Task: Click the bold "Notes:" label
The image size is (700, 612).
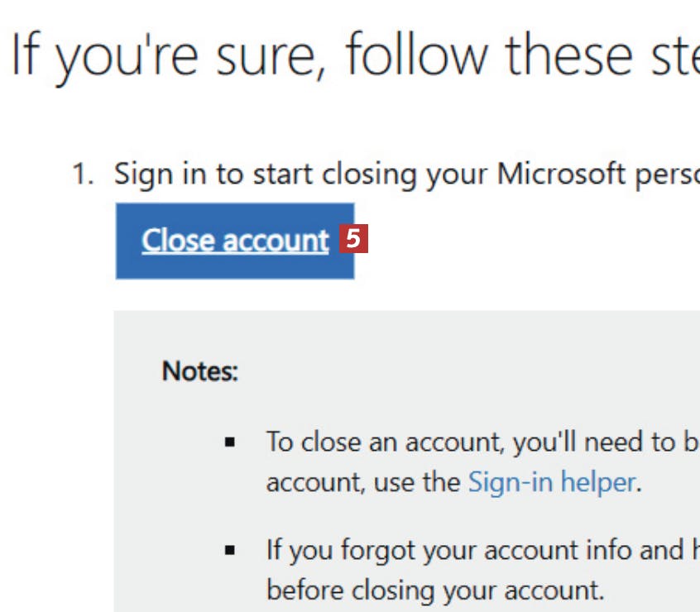Action: pos(200,371)
